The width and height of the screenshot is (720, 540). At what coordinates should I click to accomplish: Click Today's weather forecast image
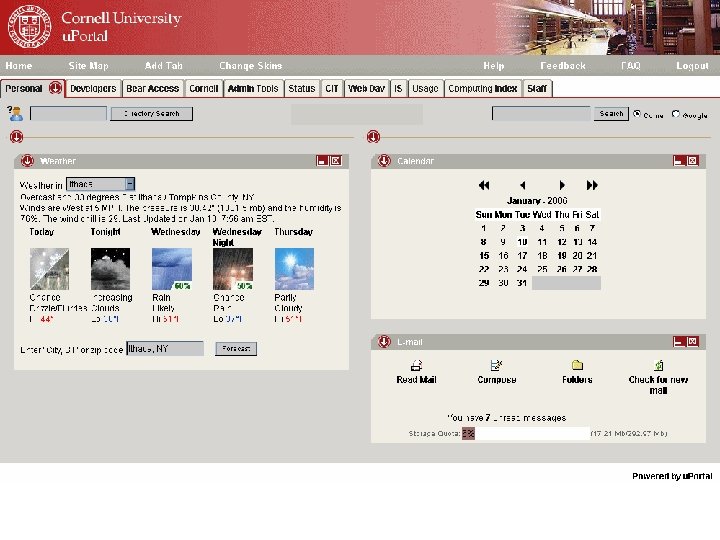click(x=50, y=269)
